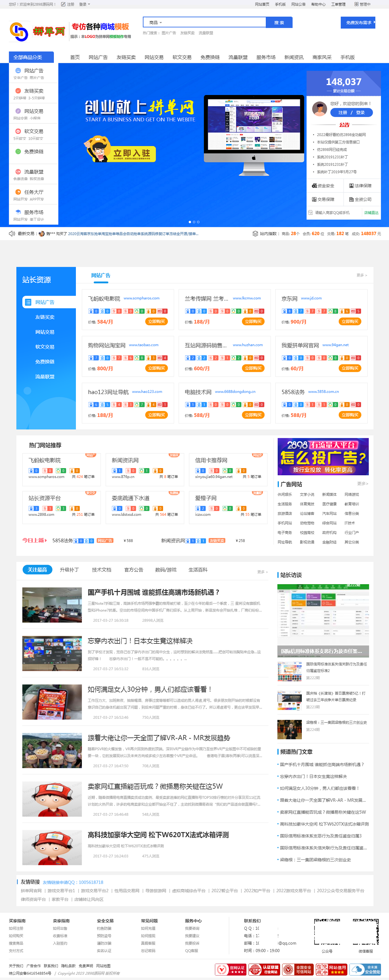
Task: Expand the 登录 dropdown in top bar
Action: click(84, 5)
